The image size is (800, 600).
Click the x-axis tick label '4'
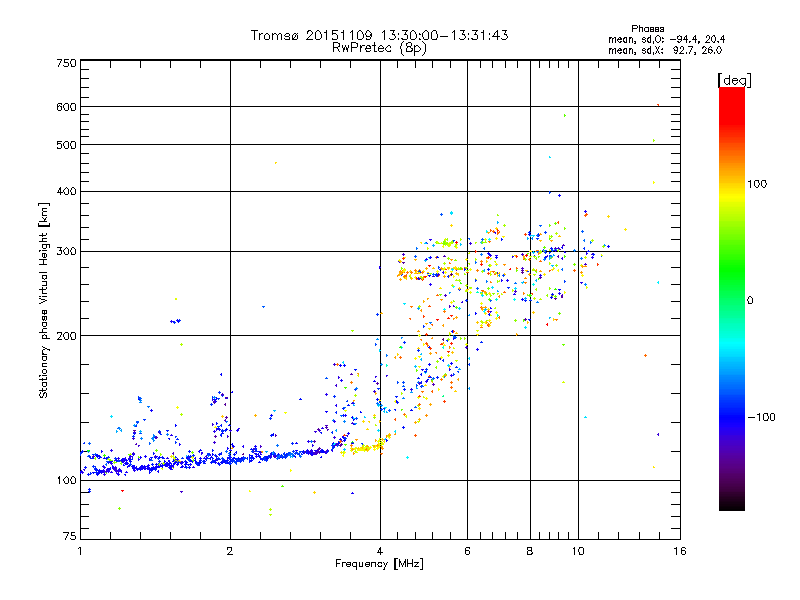click(x=380, y=551)
